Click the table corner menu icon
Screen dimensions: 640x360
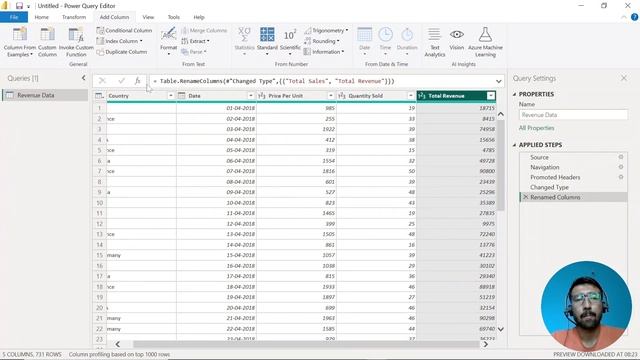(x=99, y=96)
